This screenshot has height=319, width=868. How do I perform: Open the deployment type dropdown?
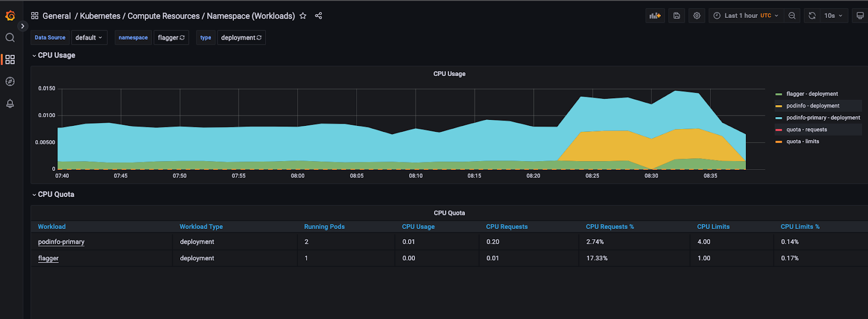(x=241, y=37)
